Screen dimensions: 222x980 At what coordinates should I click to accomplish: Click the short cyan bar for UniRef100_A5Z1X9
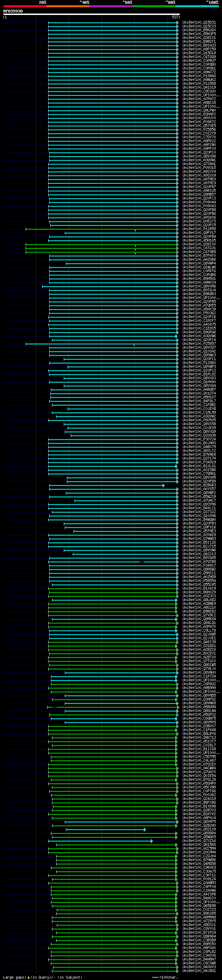pos(106,829)
